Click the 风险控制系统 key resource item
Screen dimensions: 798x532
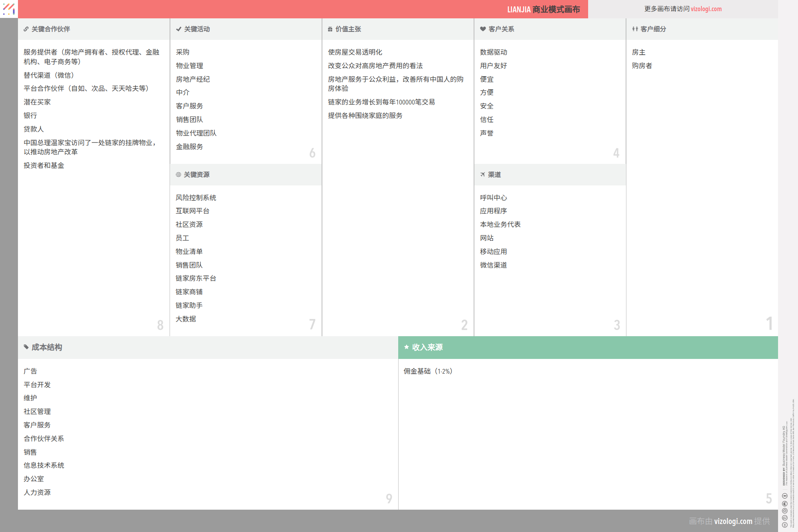[196, 198]
